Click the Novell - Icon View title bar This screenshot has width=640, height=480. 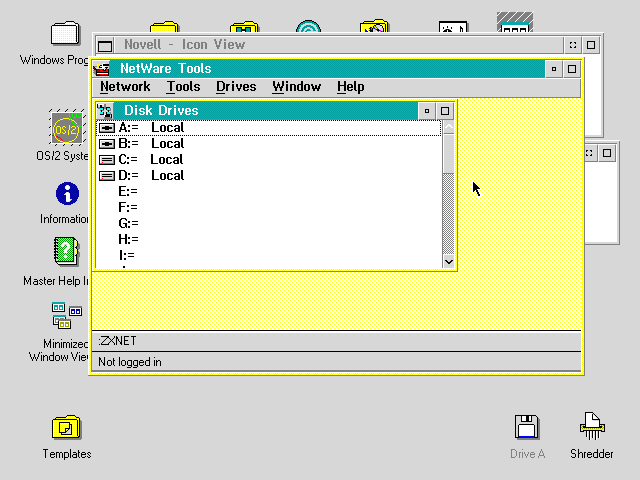[x=339, y=45]
